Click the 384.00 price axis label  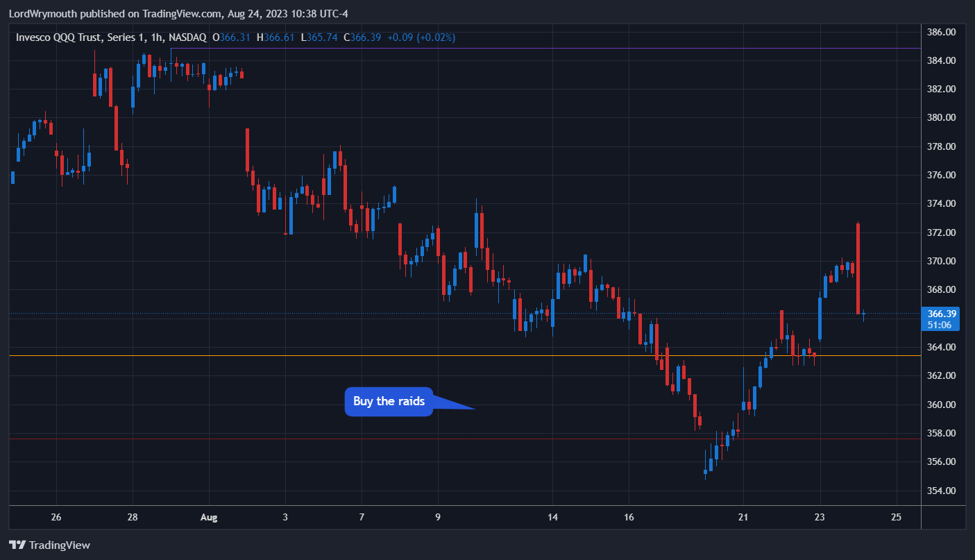tap(942, 60)
